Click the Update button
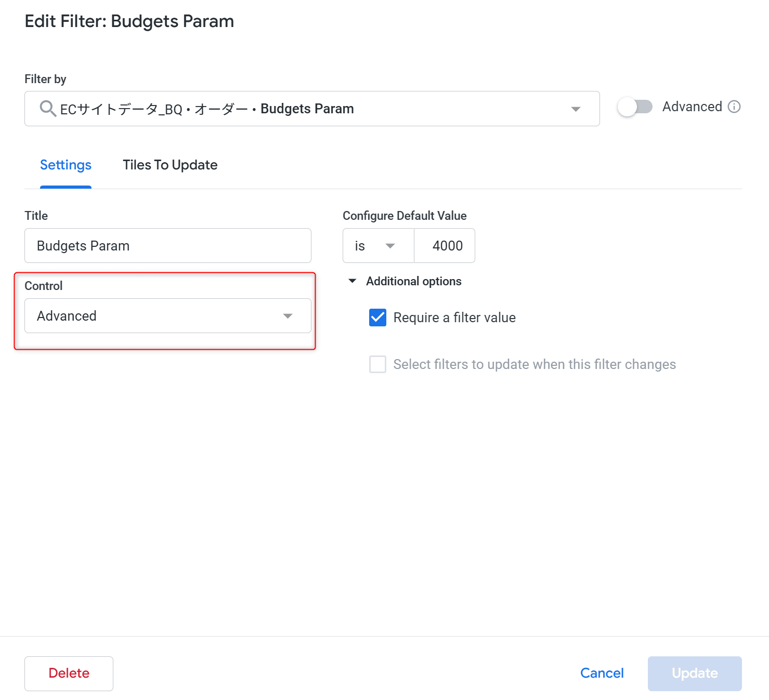 695,673
